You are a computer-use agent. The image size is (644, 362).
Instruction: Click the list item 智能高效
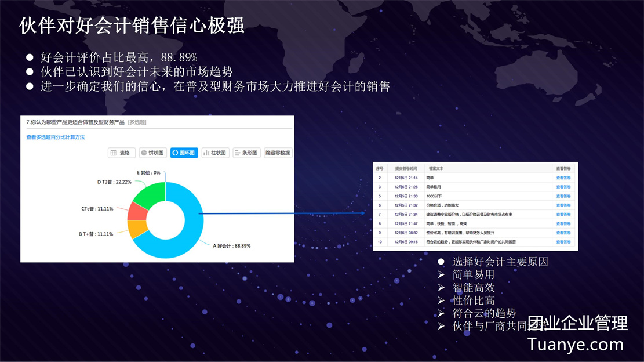(x=474, y=287)
